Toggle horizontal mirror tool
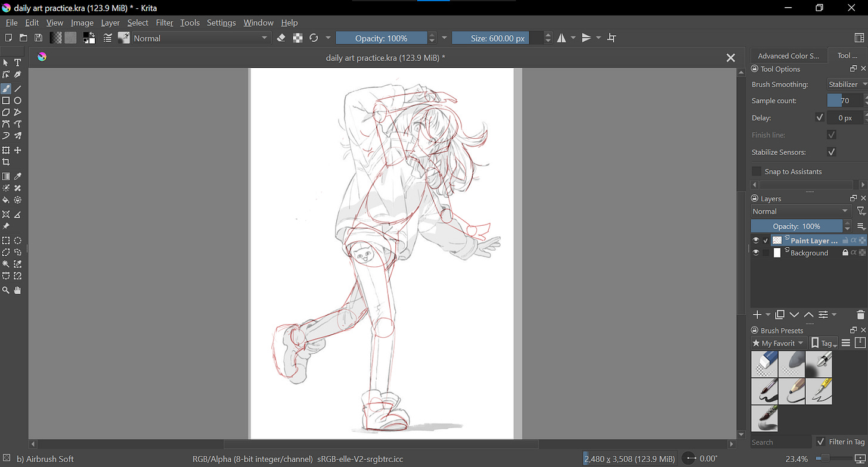 coord(562,38)
